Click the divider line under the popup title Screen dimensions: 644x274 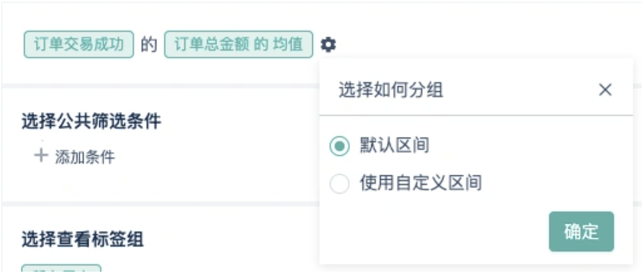coord(476,115)
